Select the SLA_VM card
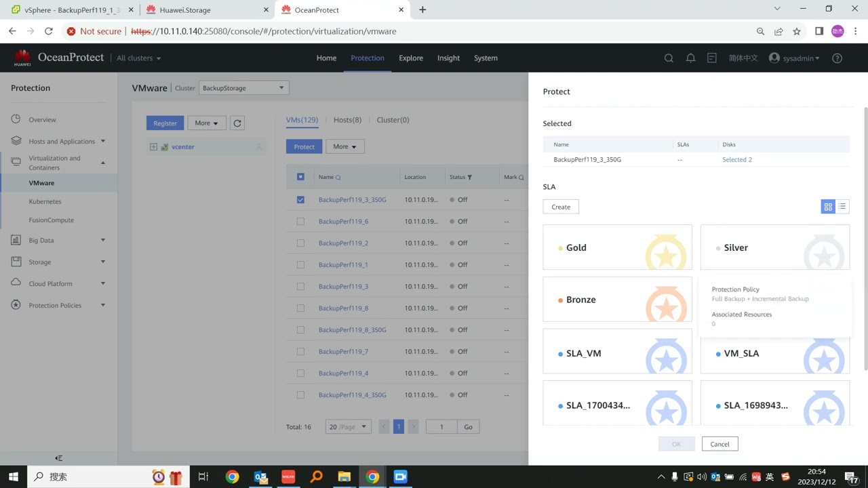868x488 pixels. pyautogui.click(x=618, y=352)
